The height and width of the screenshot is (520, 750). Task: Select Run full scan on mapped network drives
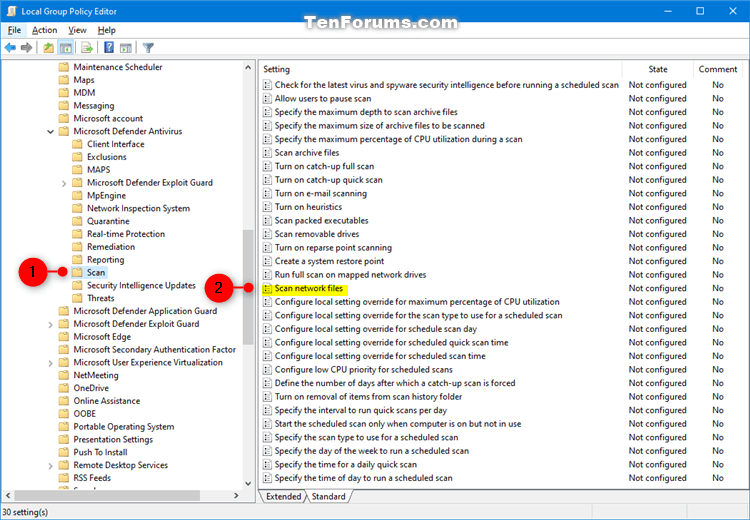click(350, 275)
